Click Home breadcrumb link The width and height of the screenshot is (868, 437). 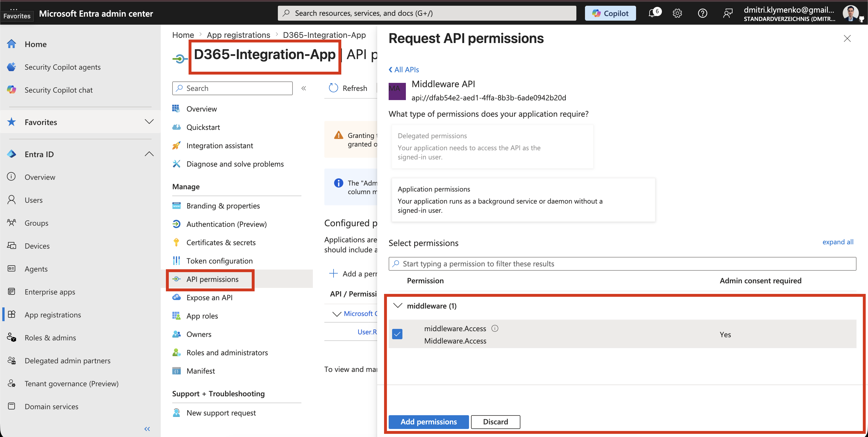pos(183,35)
